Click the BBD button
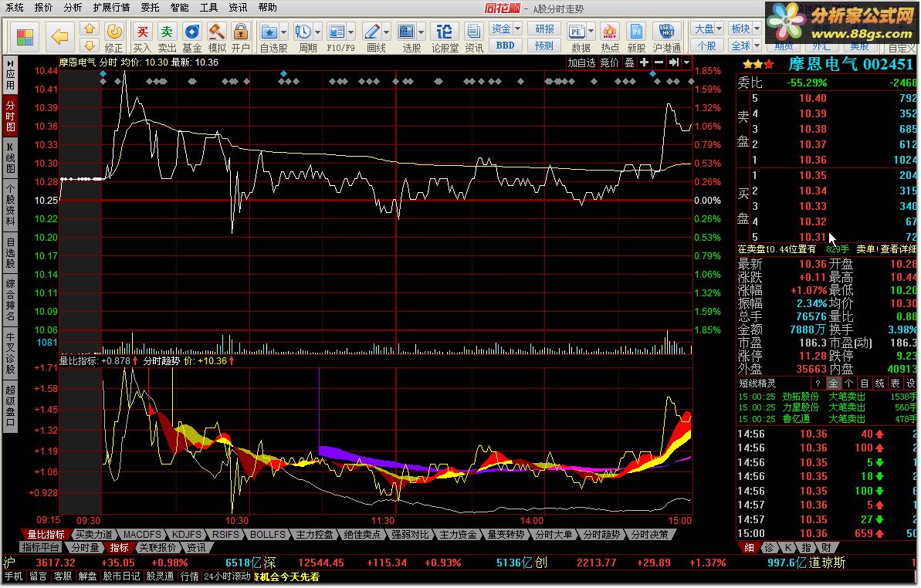 click(x=505, y=46)
